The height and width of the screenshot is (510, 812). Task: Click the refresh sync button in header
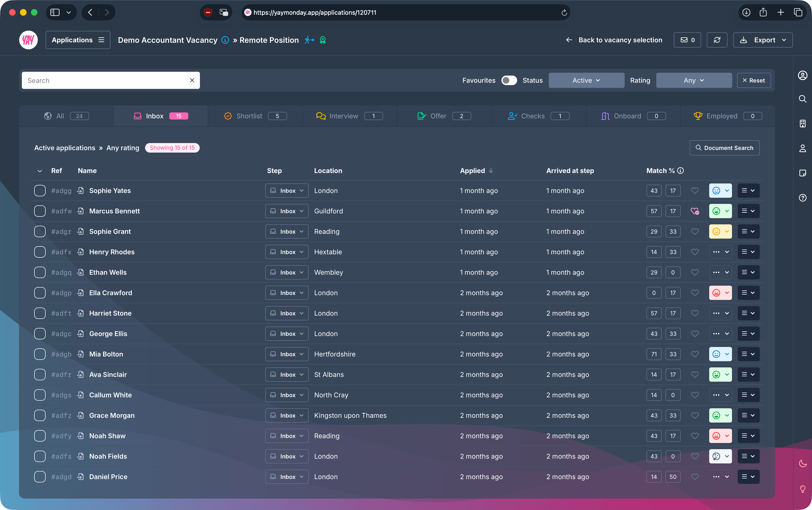pos(717,40)
